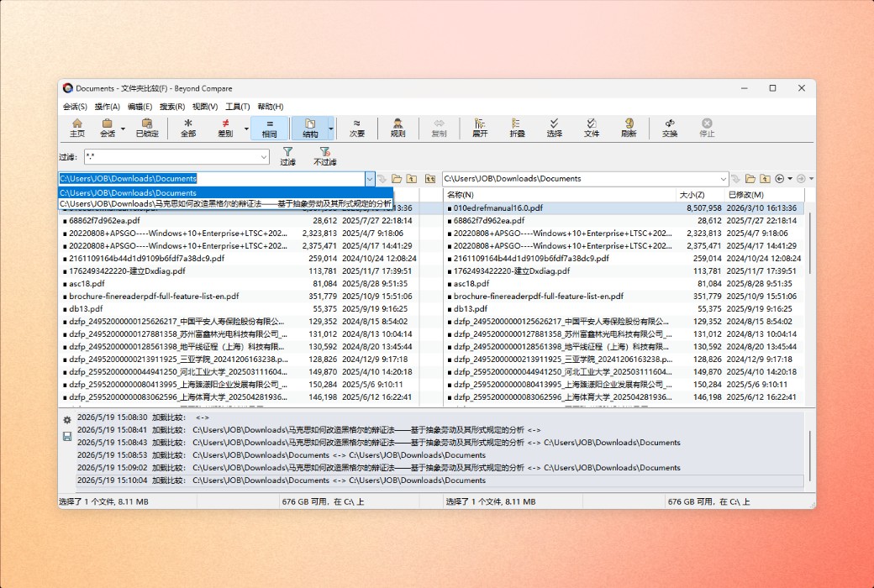Click right pane go/load arrow icon
Image resolution: width=874 pixels, height=588 pixels.
pyautogui.click(x=736, y=179)
